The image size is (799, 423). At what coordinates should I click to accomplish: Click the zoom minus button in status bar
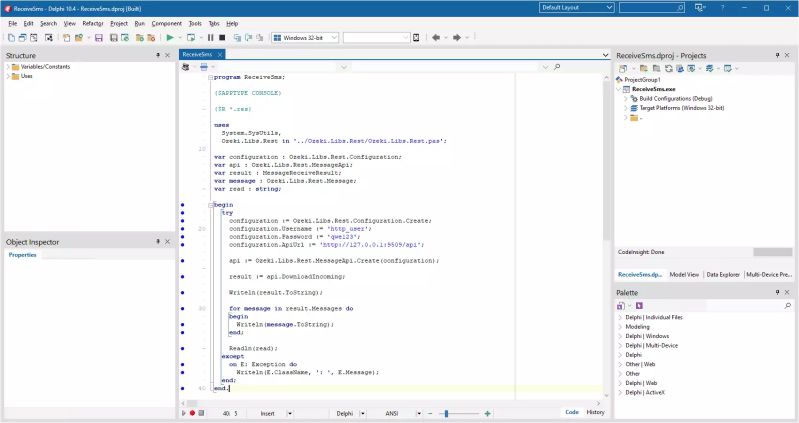[430, 413]
